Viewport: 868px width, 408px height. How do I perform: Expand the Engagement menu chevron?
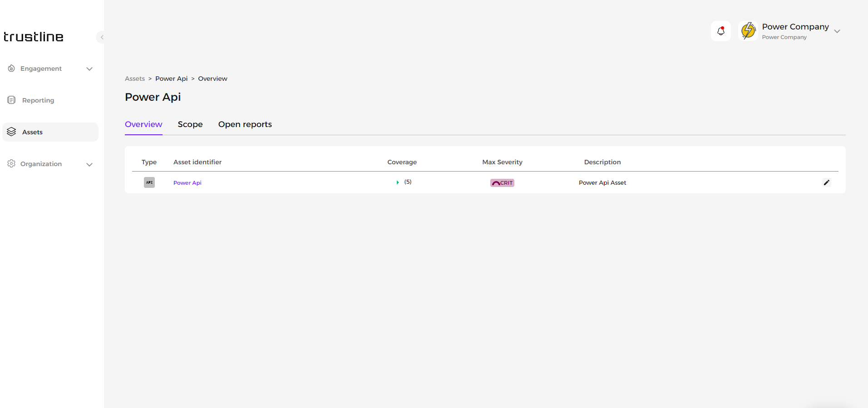click(89, 69)
